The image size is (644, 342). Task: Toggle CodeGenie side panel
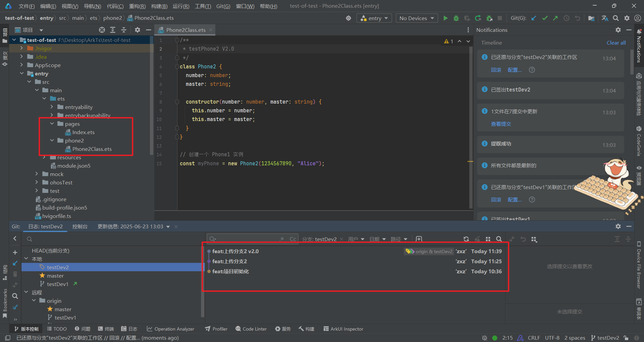click(639, 141)
